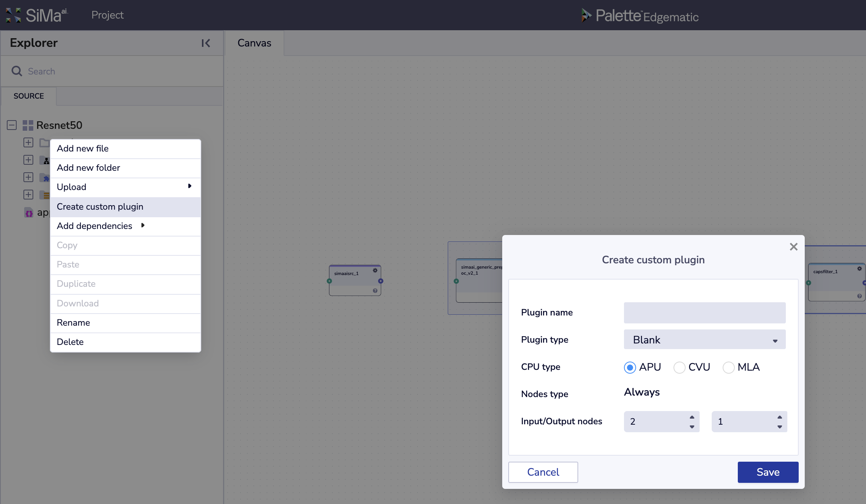The width and height of the screenshot is (866, 504).
Task: Click the SiMa.ai logo in header
Action: pos(37,15)
